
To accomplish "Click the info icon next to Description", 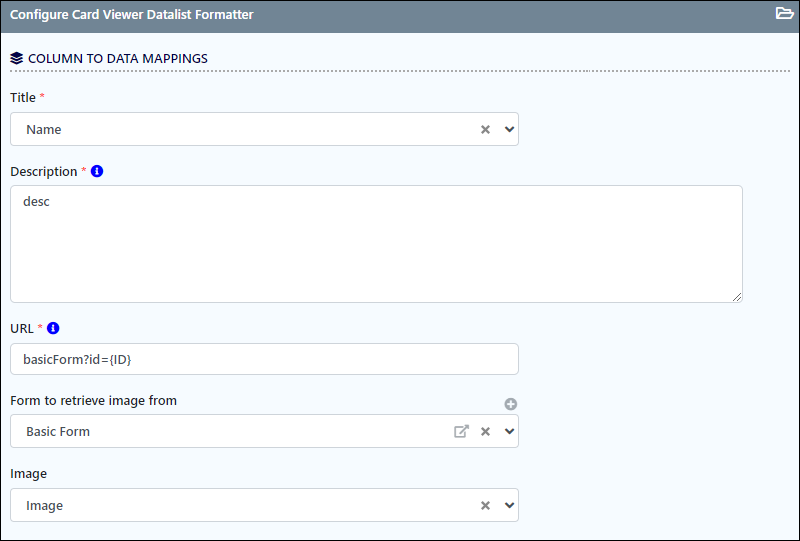I will (97, 171).
